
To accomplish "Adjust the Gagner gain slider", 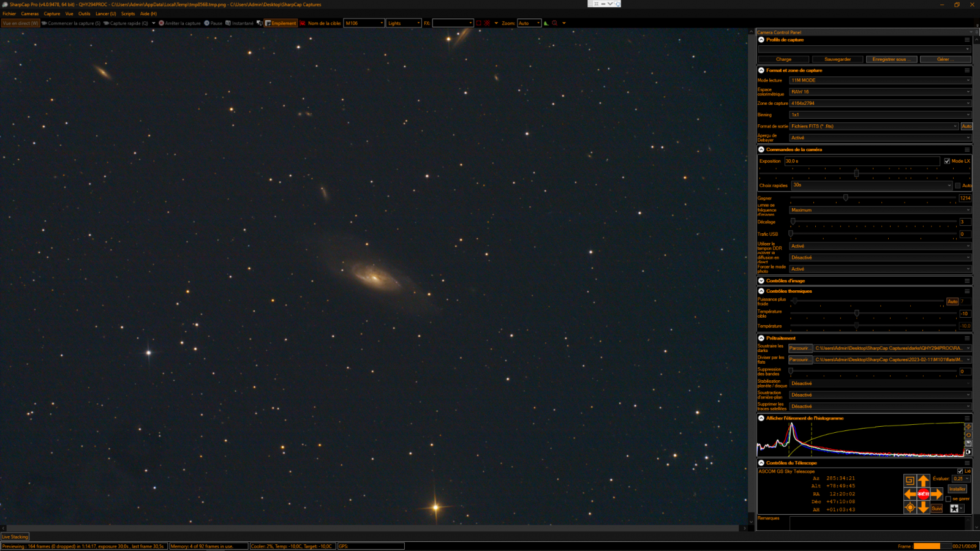I will [846, 198].
